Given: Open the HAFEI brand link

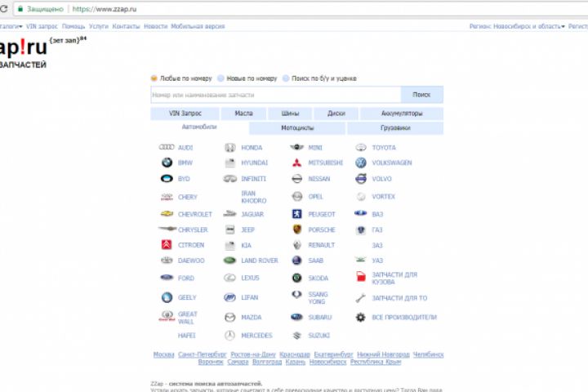Looking at the screenshot, I should (187, 336).
